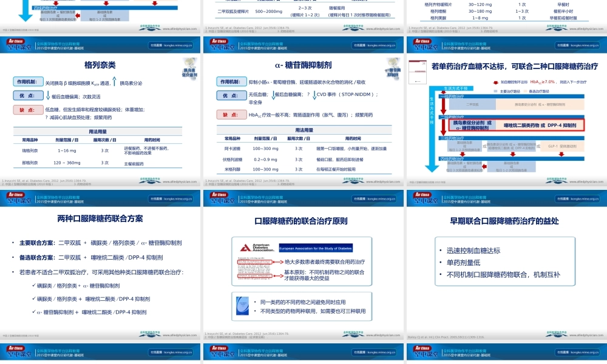Screen dimensions: 607x364
Task: Click the American Diabetes Association logo
Action: tap(256, 248)
